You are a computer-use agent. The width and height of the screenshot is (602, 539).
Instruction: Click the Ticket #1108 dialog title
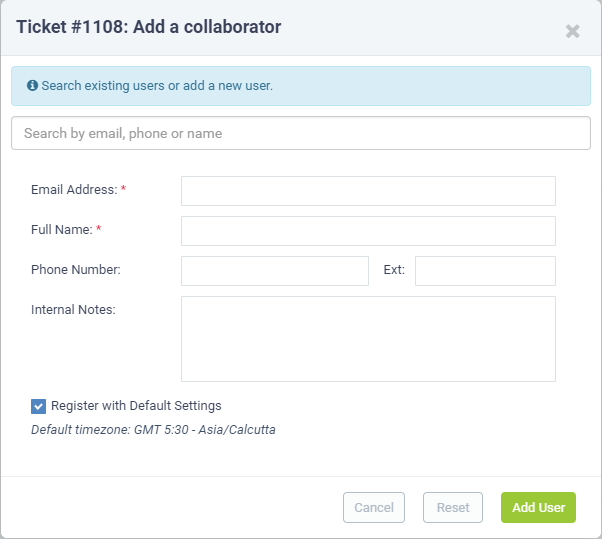[149, 27]
